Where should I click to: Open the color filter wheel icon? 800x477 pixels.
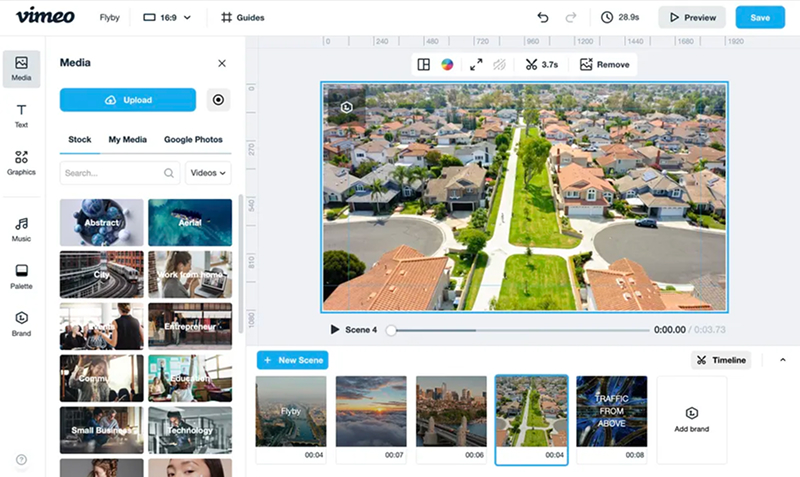(448, 65)
